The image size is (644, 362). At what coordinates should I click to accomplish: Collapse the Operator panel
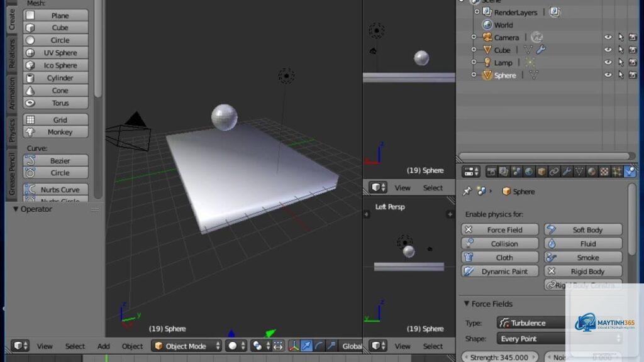[16, 209]
